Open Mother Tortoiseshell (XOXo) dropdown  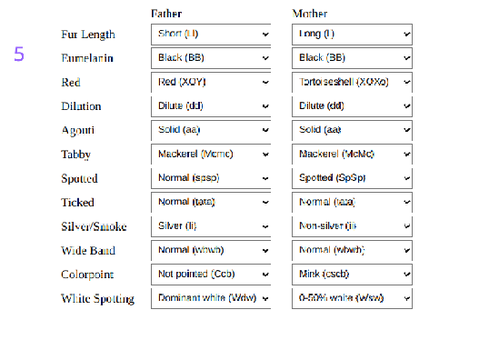352,82
